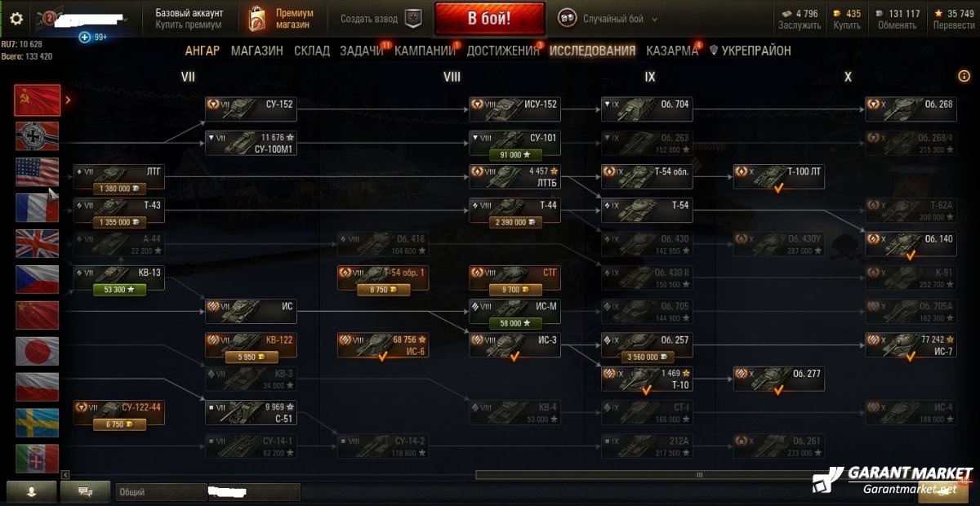Switch to the Sweden tech tree flag
This screenshot has height=506, width=980.
click(x=38, y=423)
